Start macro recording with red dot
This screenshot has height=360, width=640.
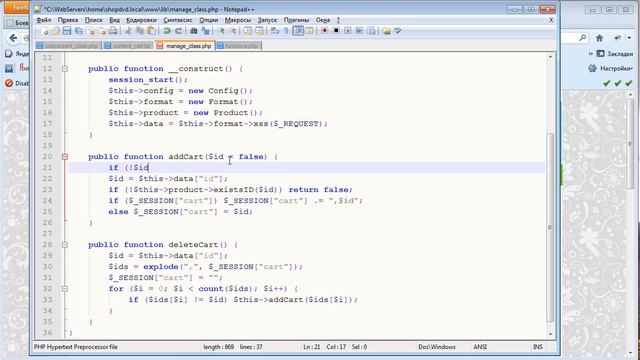click(x=324, y=31)
